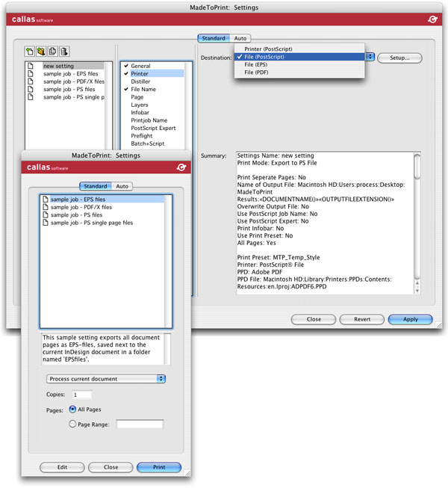
Task: Click the Destination dropdown arrow button
Action: (x=370, y=57)
